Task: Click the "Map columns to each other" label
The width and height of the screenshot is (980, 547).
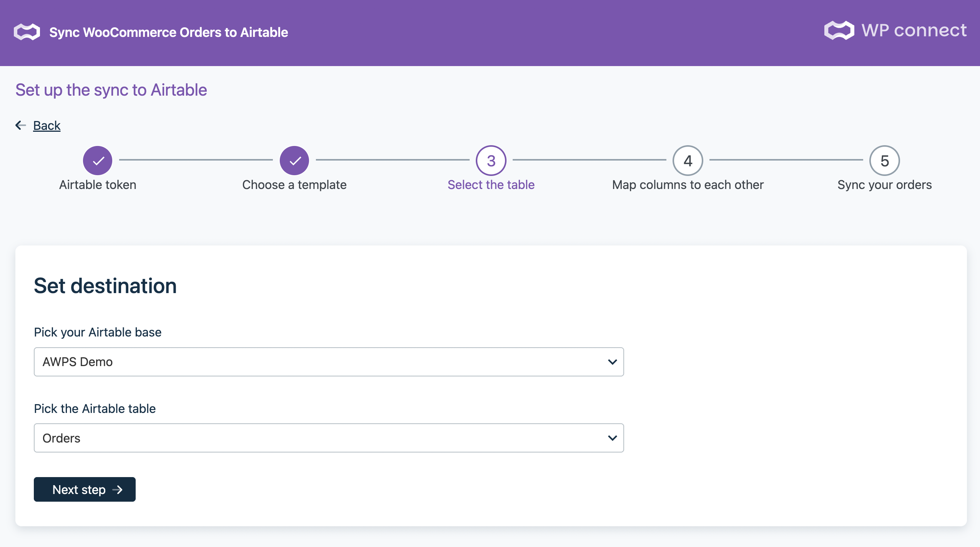Action: (x=688, y=185)
